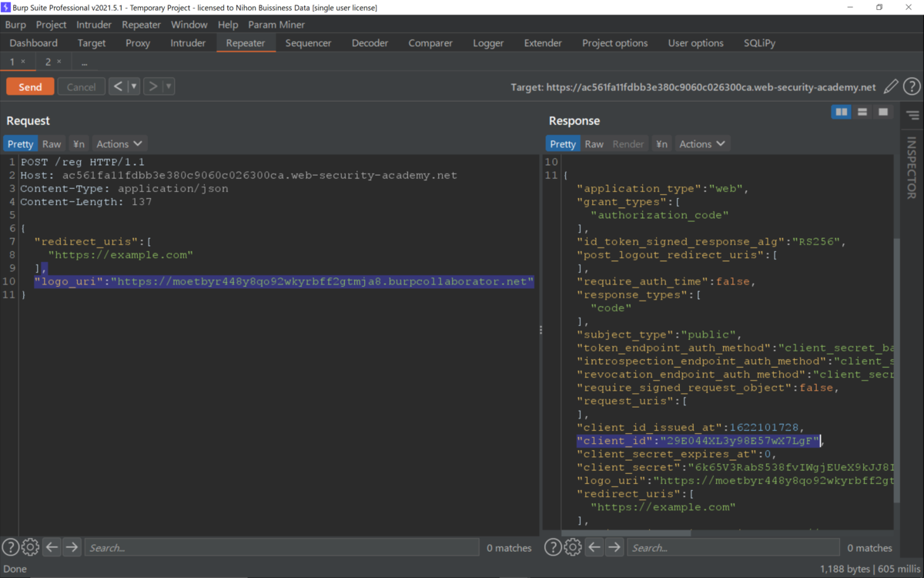Open response search settings gear
This screenshot has height=578, width=924.
click(573, 547)
